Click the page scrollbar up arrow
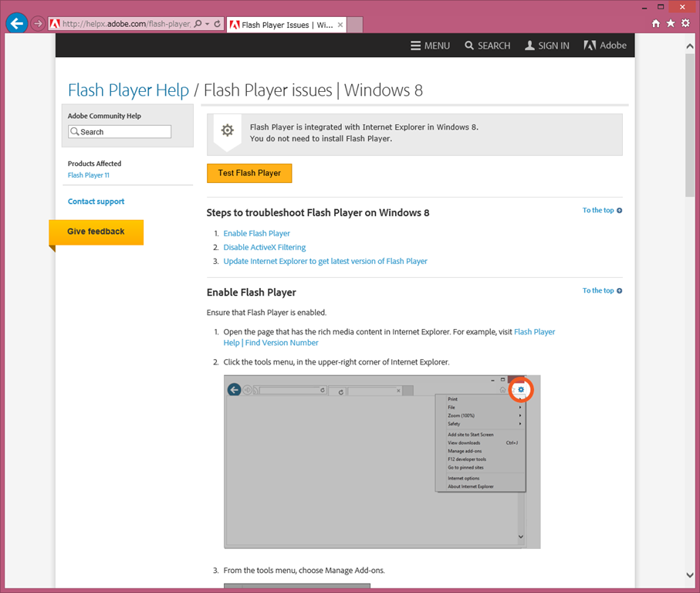 pyautogui.click(x=690, y=46)
